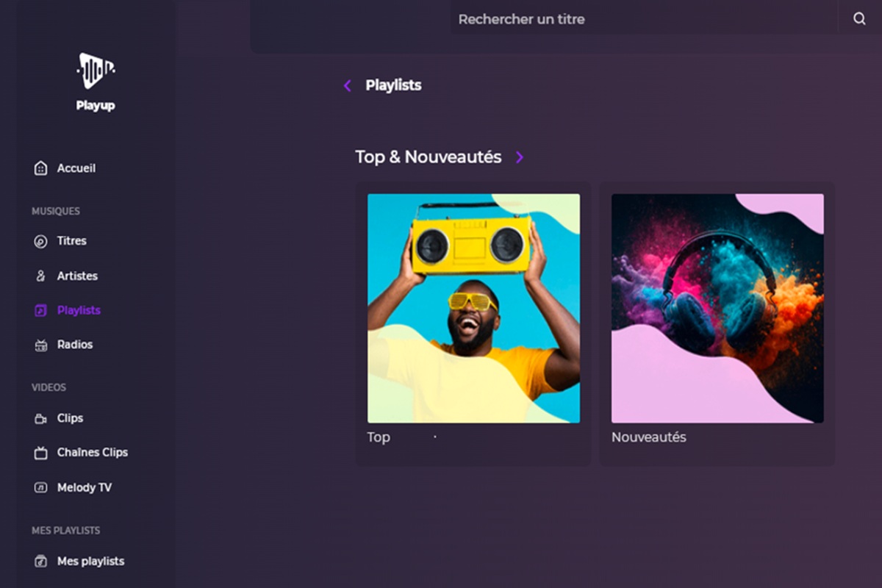Switch to the Accueil section
This screenshot has width=882, height=588.
[76, 168]
